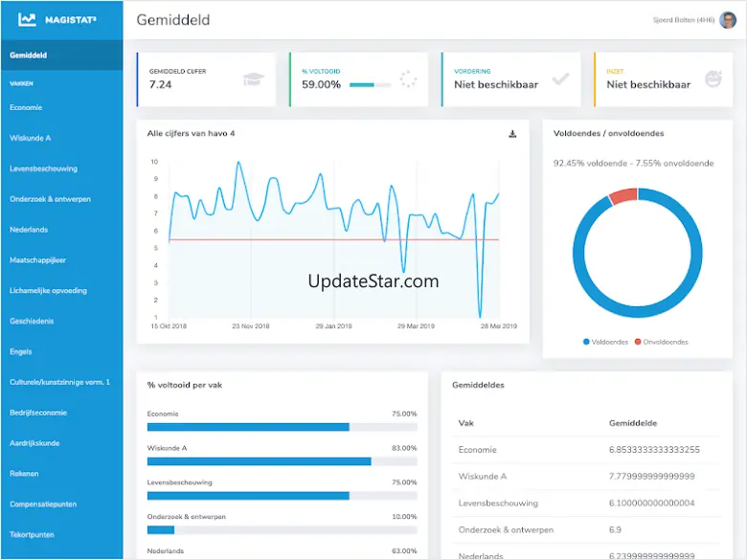Screen dimensions: 747x560
Task: Click the Economie completion bar
Action: point(282,427)
